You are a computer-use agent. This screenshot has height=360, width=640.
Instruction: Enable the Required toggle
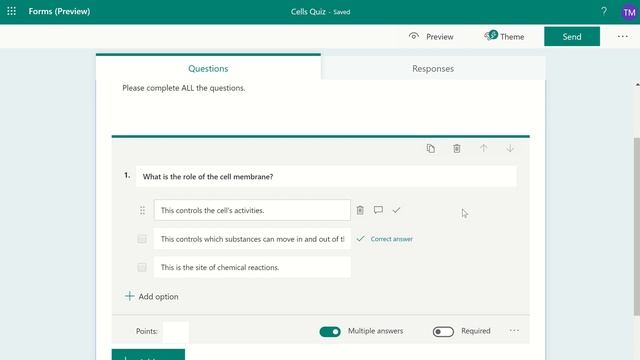tap(443, 331)
